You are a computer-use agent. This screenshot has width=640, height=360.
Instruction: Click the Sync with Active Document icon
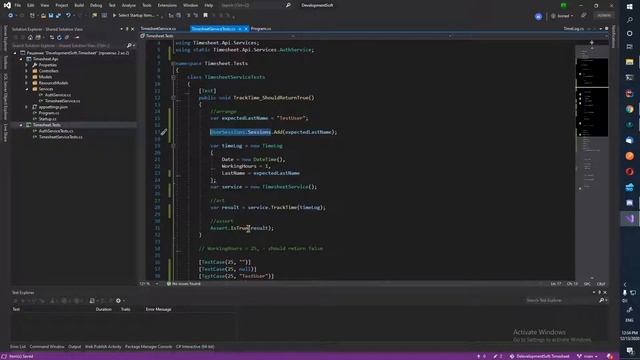click(x=51, y=37)
